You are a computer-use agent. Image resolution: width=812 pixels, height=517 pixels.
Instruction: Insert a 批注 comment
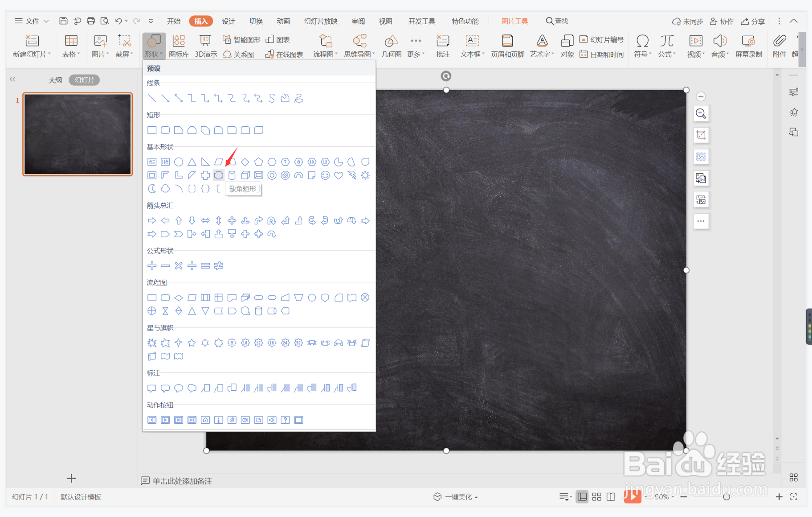tap(443, 46)
